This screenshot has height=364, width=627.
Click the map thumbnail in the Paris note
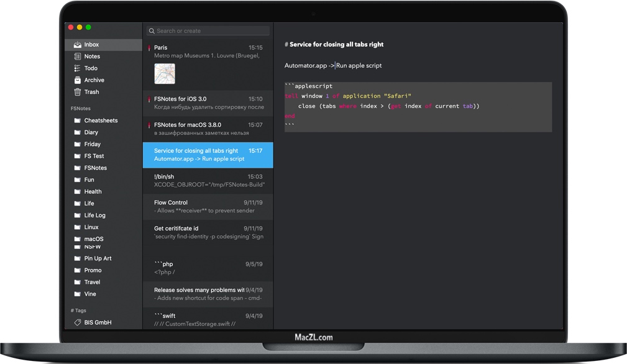[164, 73]
